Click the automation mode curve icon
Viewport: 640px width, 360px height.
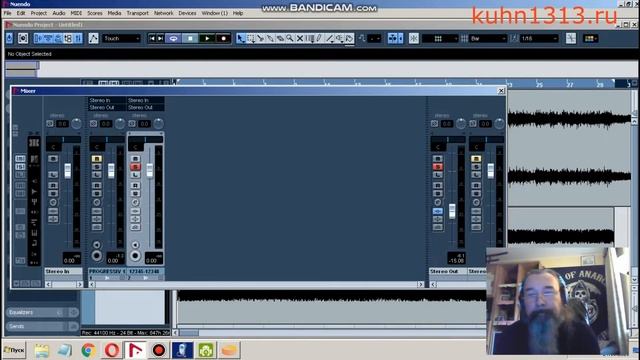[93, 38]
